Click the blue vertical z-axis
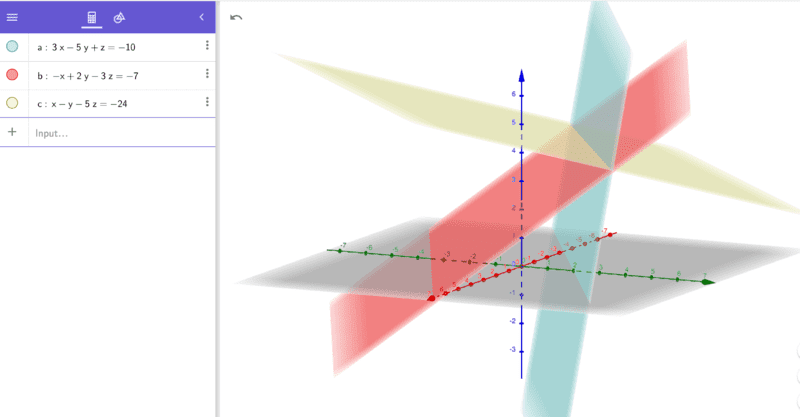The height and width of the screenshot is (417, 800). pyautogui.click(x=521, y=223)
